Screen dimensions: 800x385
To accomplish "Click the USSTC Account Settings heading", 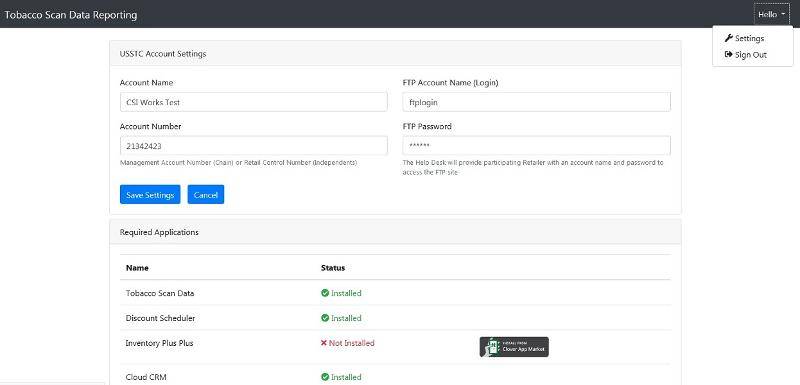I will [x=163, y=54].
